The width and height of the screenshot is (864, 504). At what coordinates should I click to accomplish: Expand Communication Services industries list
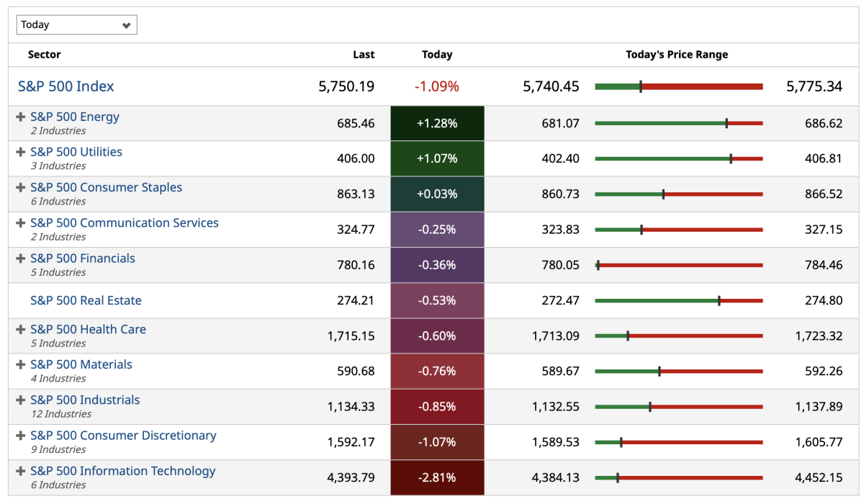[21, 222]
